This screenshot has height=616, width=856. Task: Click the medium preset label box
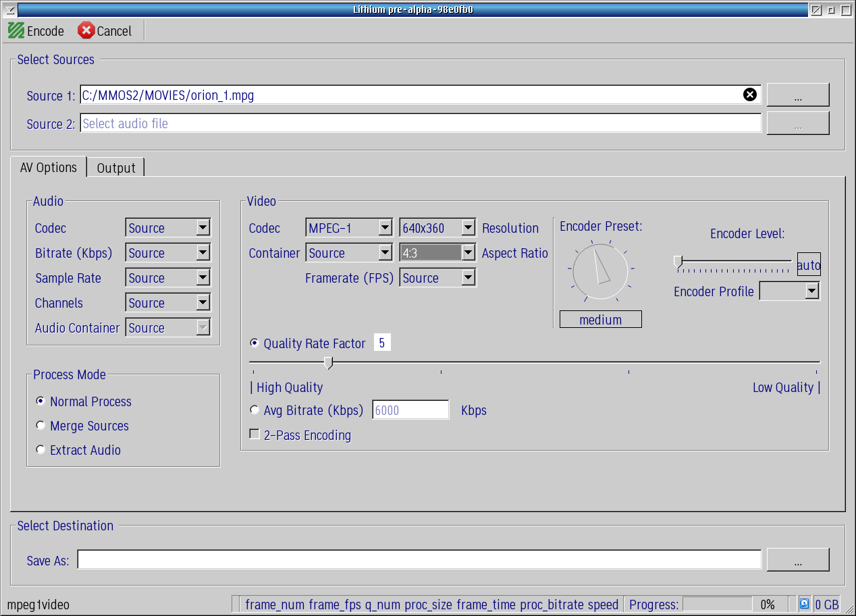tap(601, 320)
